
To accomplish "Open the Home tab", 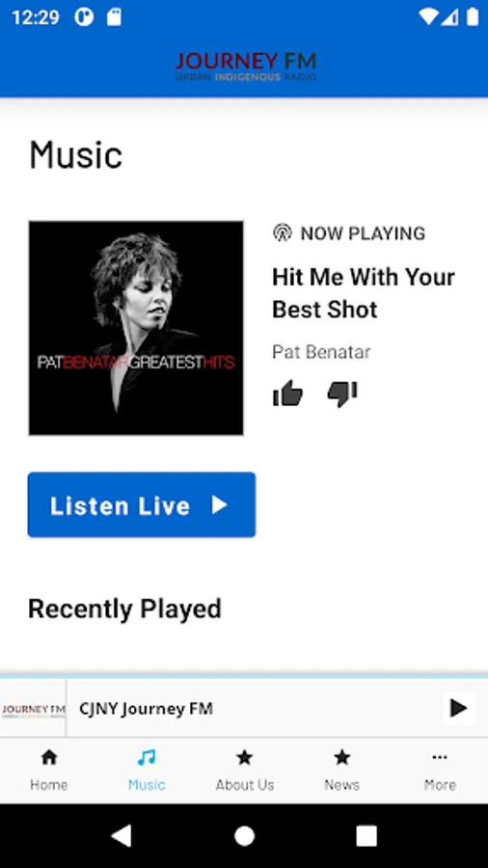I will coord(48,770).
